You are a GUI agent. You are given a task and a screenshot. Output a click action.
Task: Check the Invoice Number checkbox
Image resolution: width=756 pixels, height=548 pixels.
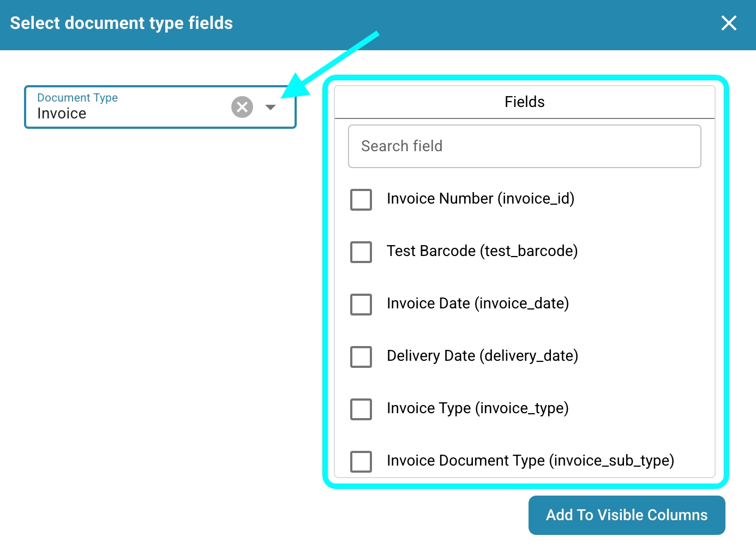click(361, 200)
